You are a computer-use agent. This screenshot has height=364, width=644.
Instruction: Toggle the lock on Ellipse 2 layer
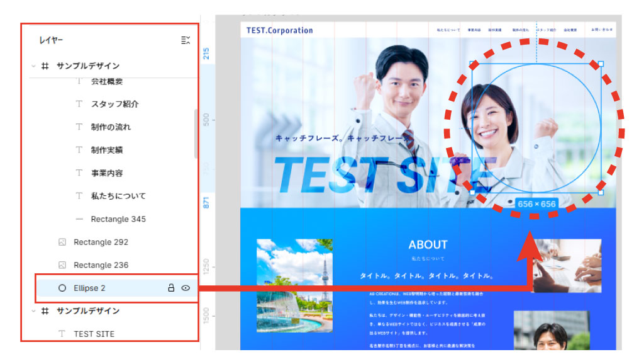tap(170, 288)
